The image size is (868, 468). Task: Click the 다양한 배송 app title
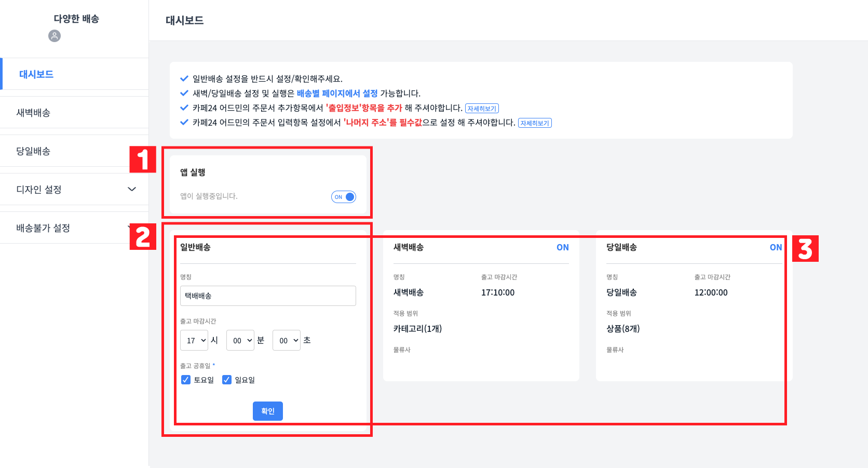coord(76,19)
